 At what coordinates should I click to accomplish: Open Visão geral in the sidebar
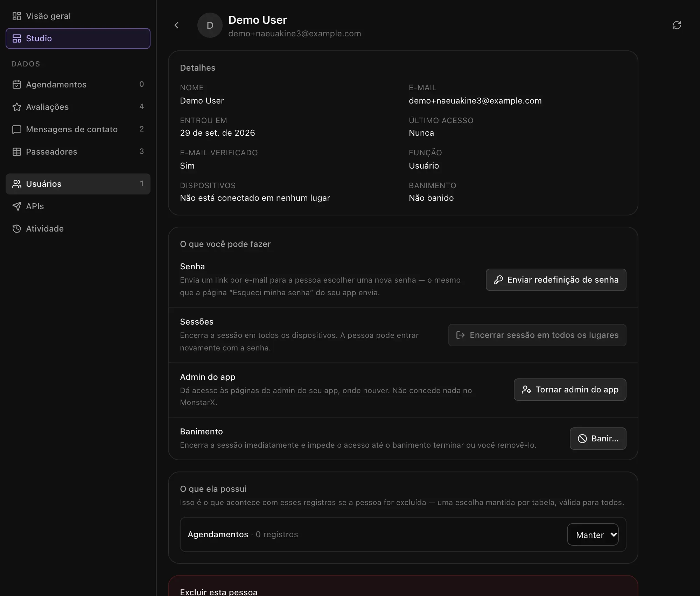pyautogui.click(x=78, y=16)
